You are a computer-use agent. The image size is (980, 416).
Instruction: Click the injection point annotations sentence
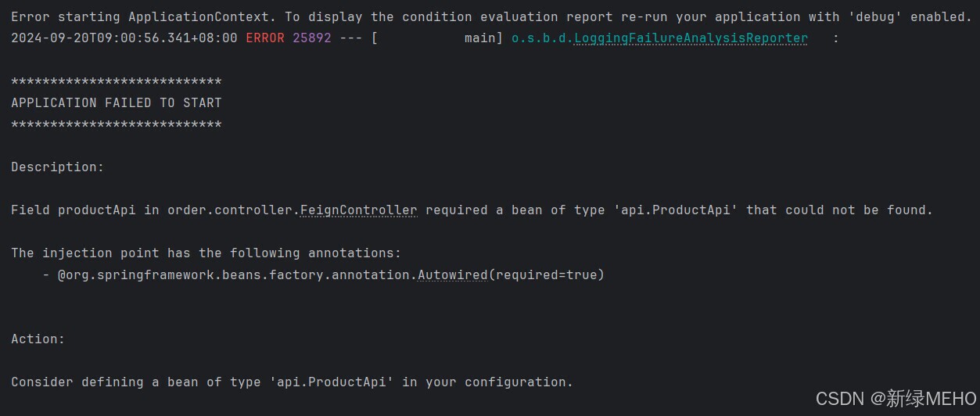206,253
